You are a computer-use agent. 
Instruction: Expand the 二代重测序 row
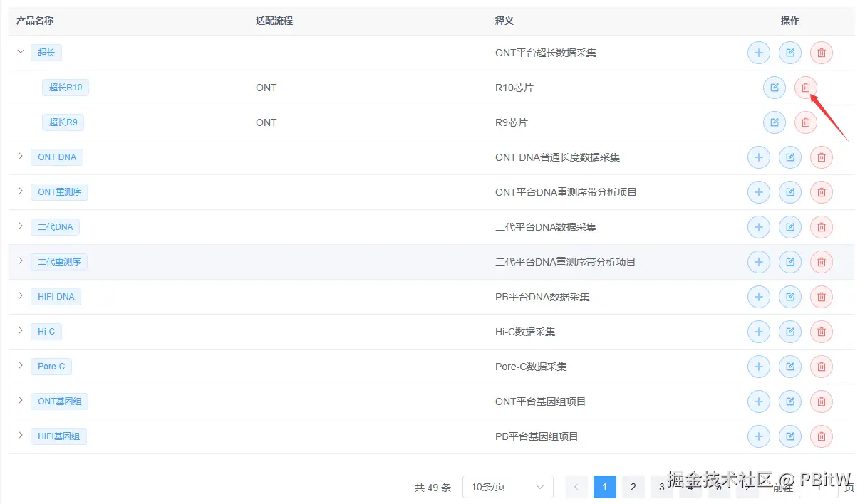21,261
